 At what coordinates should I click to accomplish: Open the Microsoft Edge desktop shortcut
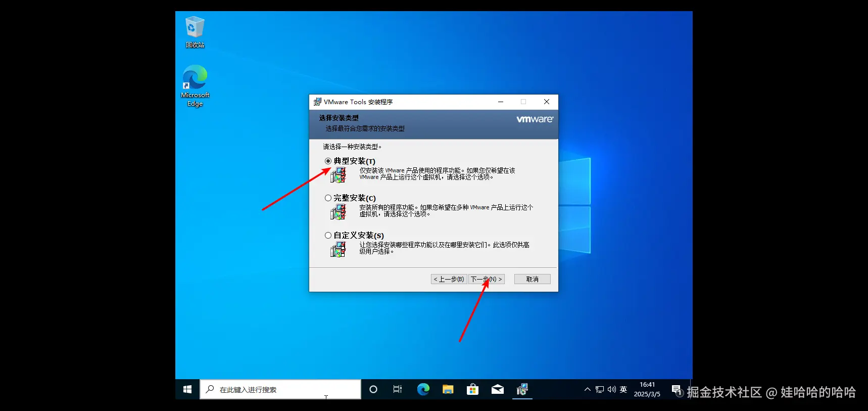pyautogui.click(x=195, y=85)
